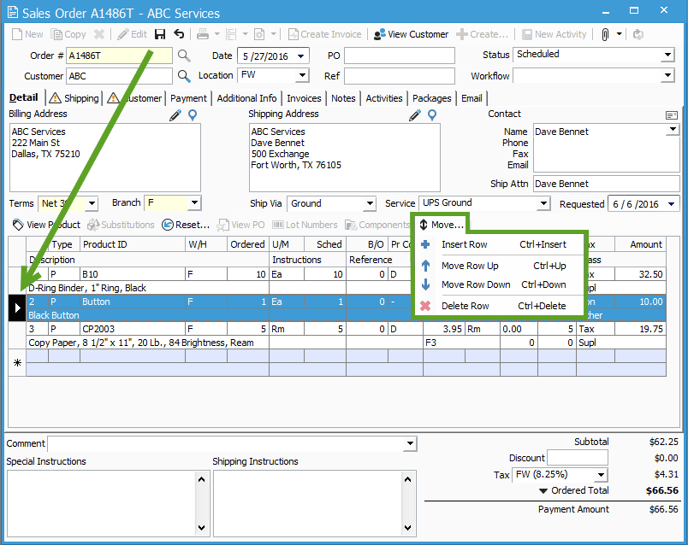Expand the Branch dropdown
The width and height of the screenshot is (688, 545).
194,203
